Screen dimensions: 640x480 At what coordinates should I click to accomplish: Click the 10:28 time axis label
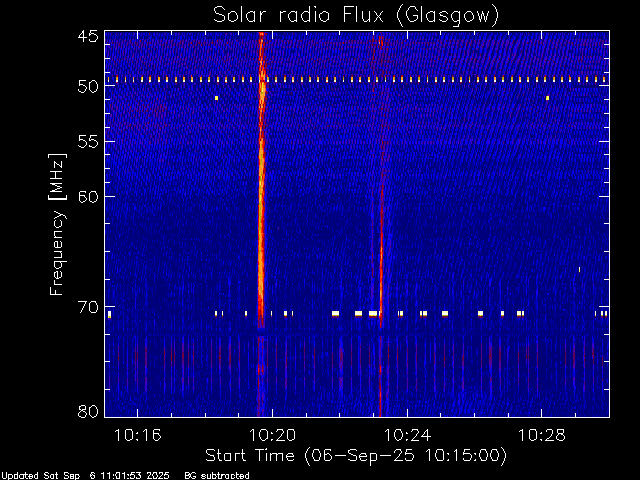pos(542,435)
